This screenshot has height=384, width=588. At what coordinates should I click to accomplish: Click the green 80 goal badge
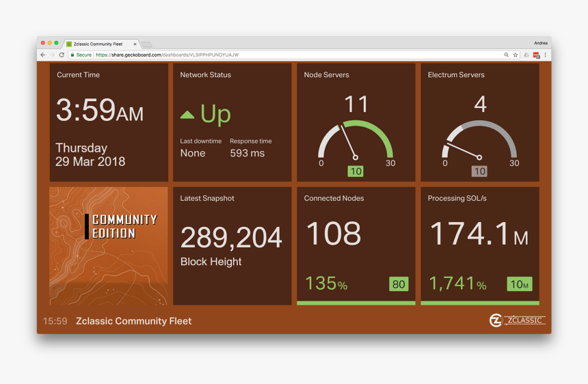point(399,284)
